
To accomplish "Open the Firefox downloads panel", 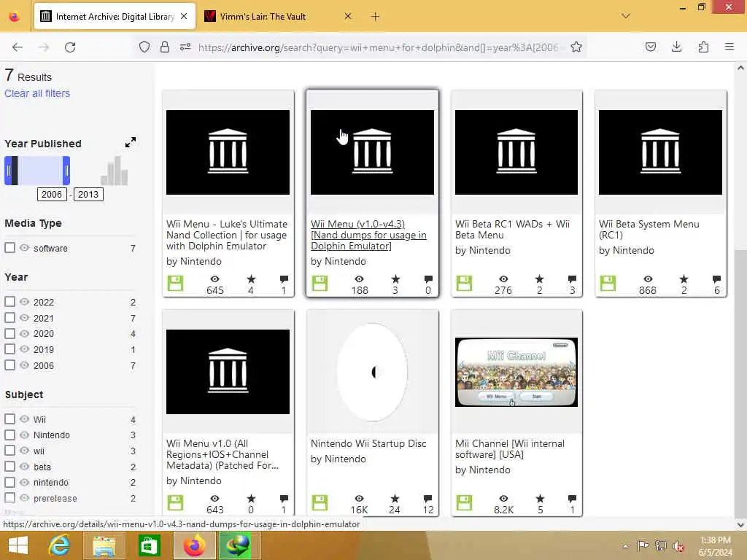I will [676, 47].
